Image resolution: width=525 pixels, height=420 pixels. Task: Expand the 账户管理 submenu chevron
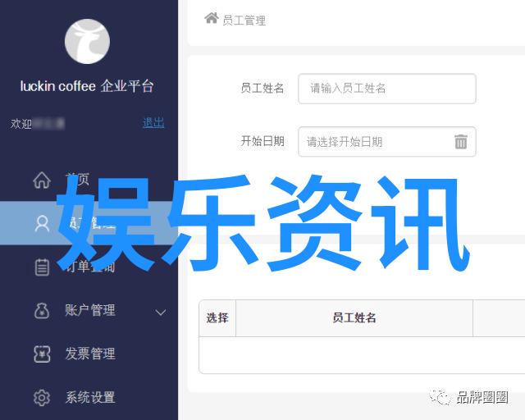(x=161, y=313)
